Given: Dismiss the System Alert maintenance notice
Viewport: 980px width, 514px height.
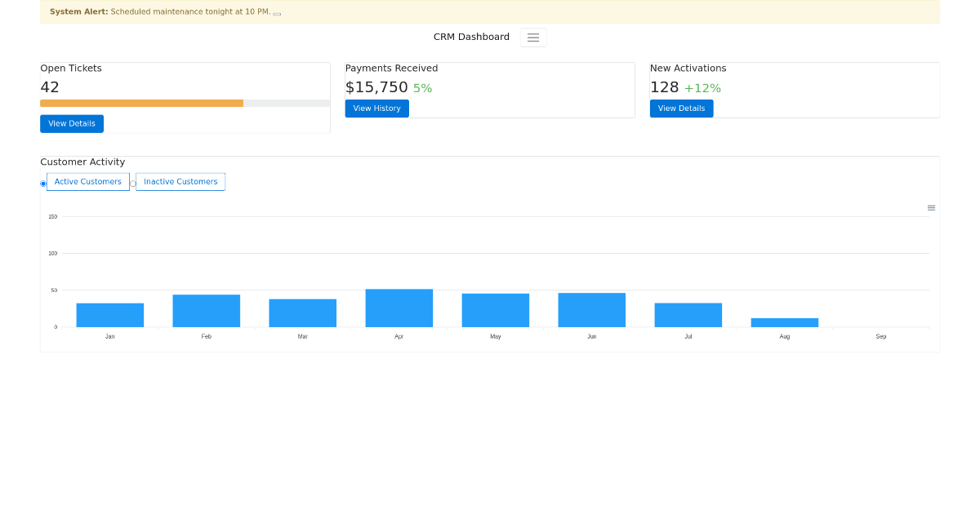Looking at the screenshot, I should (276, 12).
